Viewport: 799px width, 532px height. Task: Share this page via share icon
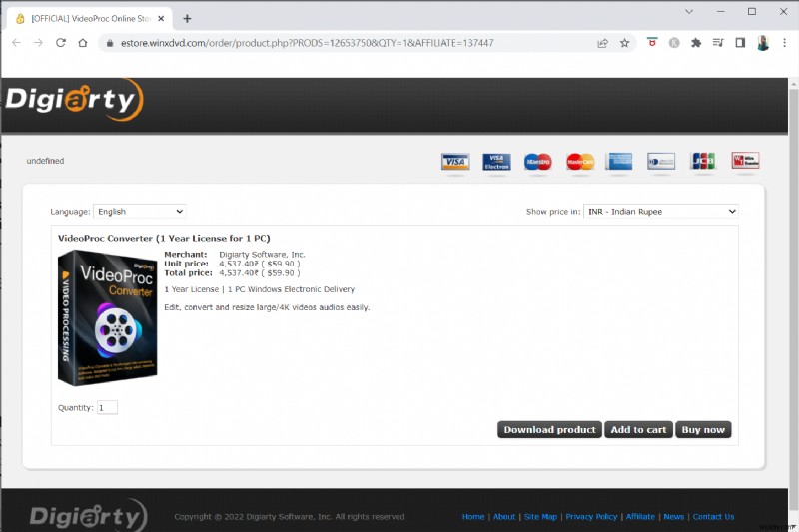(603, 43)
